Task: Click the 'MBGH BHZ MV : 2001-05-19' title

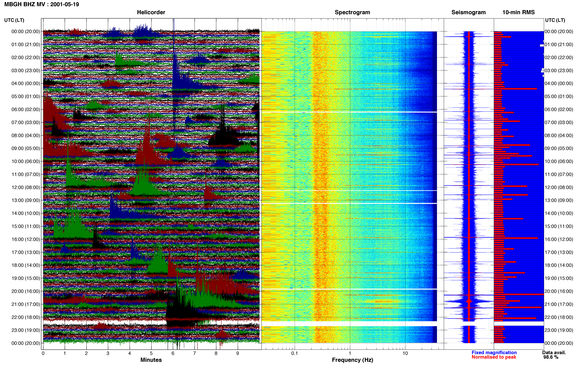Action: point(42,4)
